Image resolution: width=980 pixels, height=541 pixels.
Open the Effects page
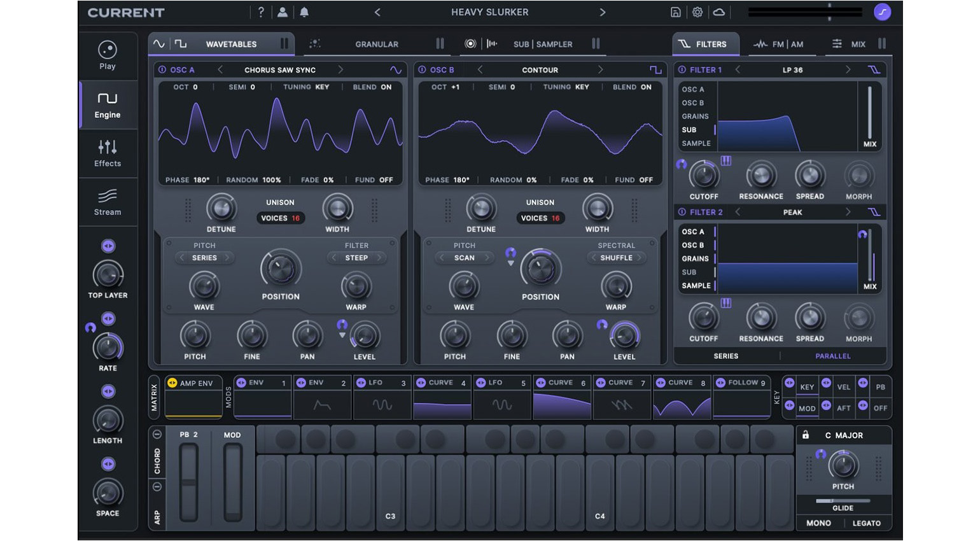(x=108, y=153)
